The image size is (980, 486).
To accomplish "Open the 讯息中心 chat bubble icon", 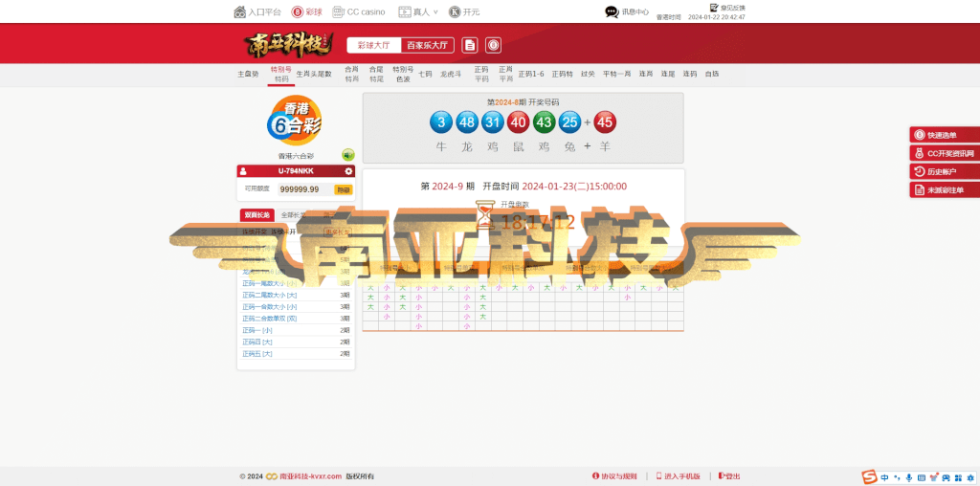I will click(x=612, y=11).
